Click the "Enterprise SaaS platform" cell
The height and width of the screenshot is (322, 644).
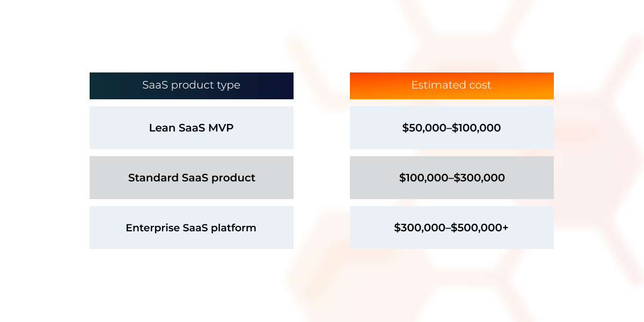191,228
